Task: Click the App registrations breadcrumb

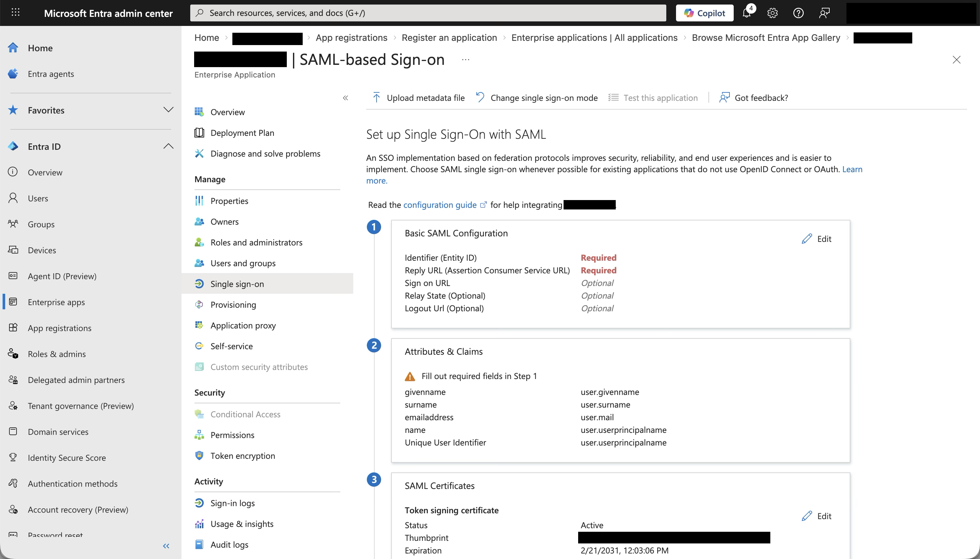Action: point(352,38)
